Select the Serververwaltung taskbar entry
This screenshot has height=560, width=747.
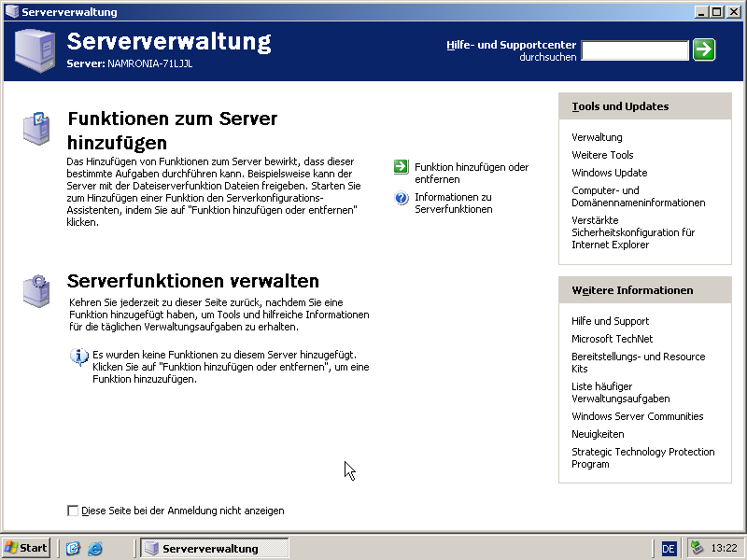point(215,548)
